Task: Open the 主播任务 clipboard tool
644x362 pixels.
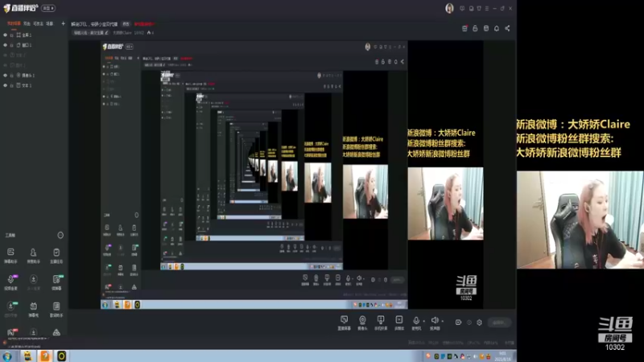Action: coord(56,255)
